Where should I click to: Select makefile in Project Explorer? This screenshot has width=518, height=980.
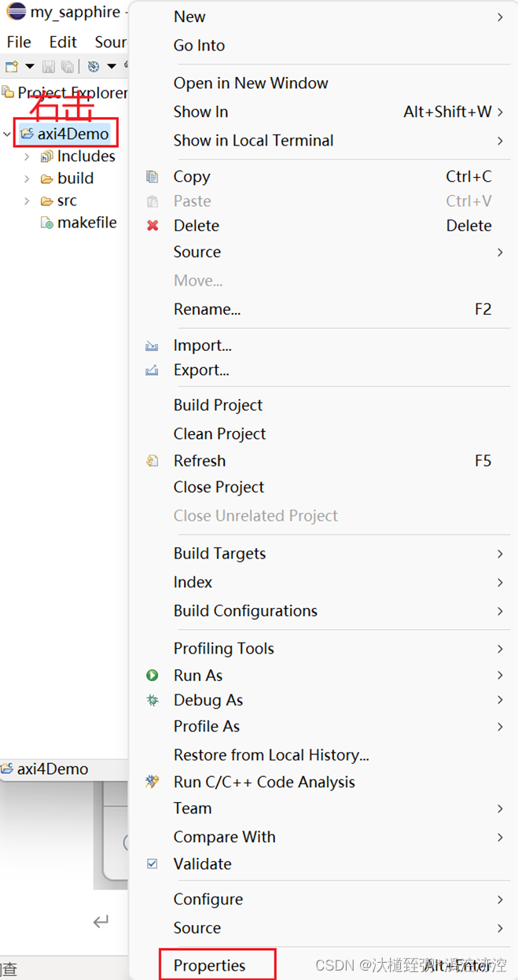tap(86, 223)
